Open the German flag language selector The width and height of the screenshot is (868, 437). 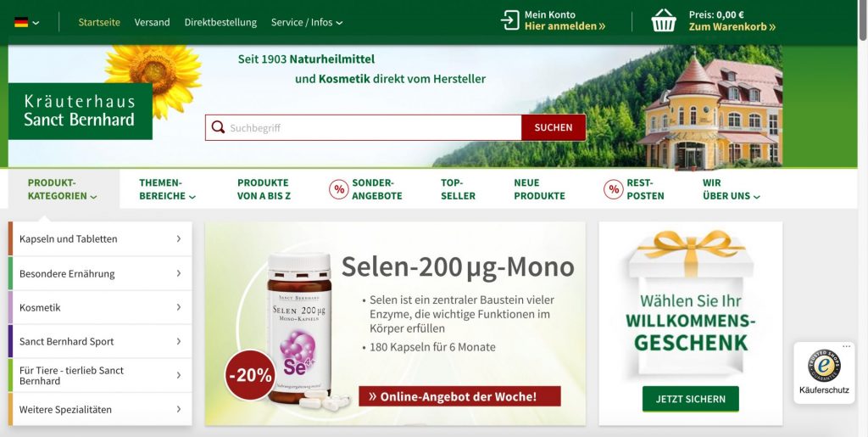click(26, 22)
